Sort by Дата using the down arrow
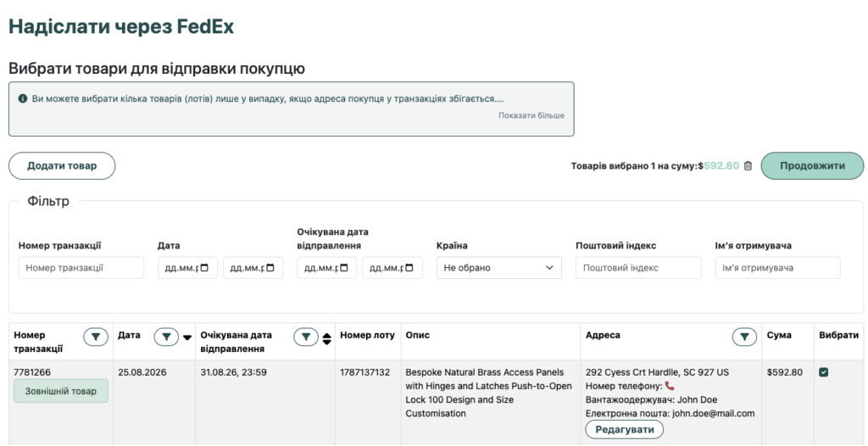Screen dimensions: 868x446 [187, 337]
